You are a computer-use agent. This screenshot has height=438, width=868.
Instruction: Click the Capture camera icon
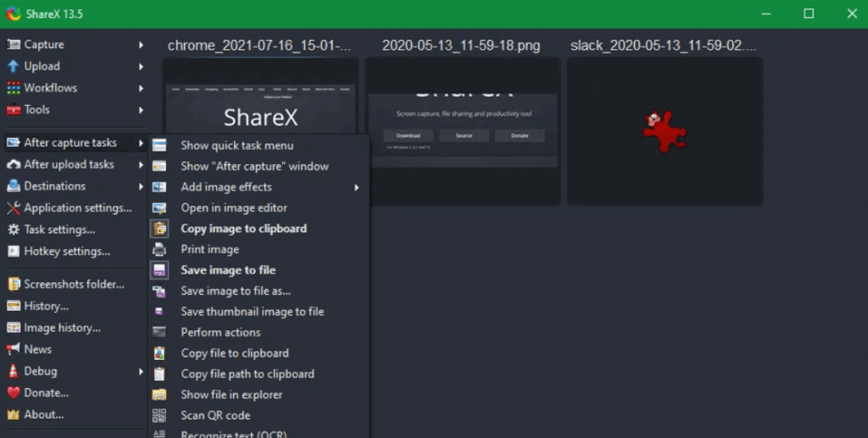point(14,44)
